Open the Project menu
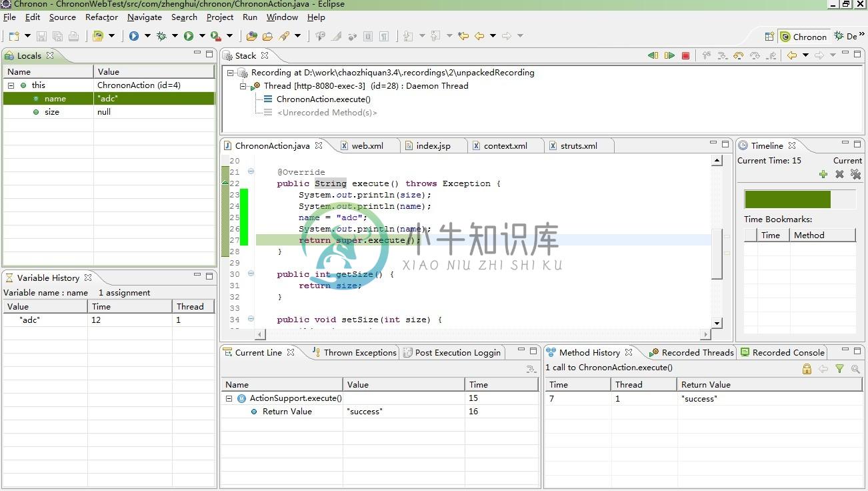Viewport: 868px width, 491px height. [220, 17]
